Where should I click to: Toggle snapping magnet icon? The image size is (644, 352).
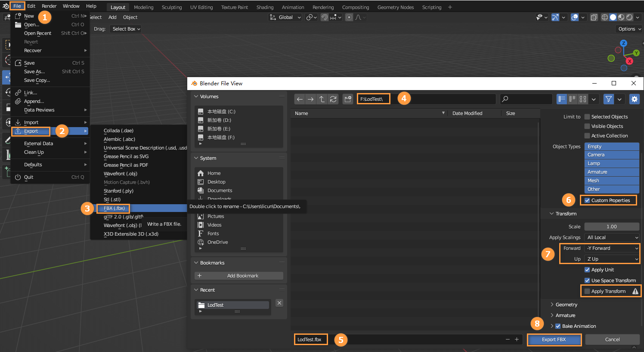point(325,17)
